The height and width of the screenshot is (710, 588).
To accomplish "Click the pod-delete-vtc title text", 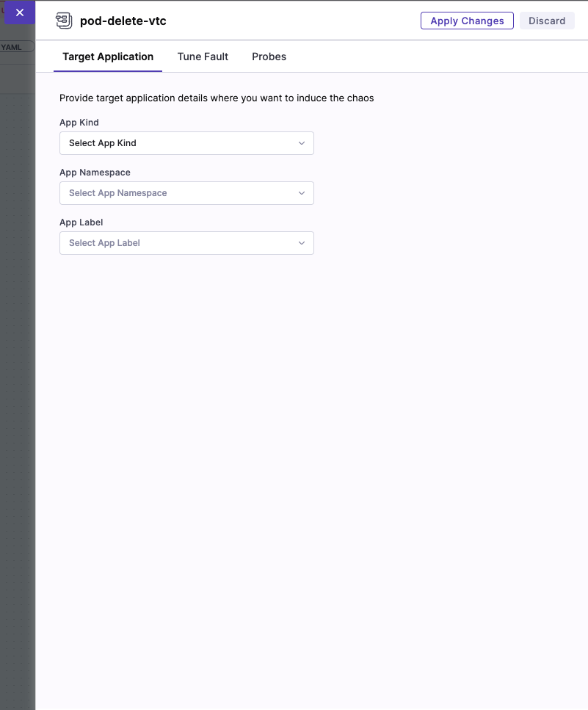I will (x=123, y=21).
